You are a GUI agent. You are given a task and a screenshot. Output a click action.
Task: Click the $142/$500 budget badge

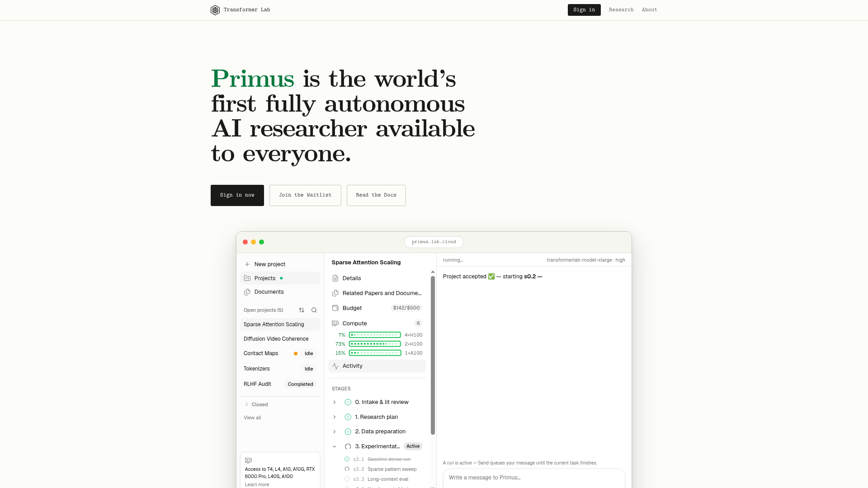pos(406,308)
